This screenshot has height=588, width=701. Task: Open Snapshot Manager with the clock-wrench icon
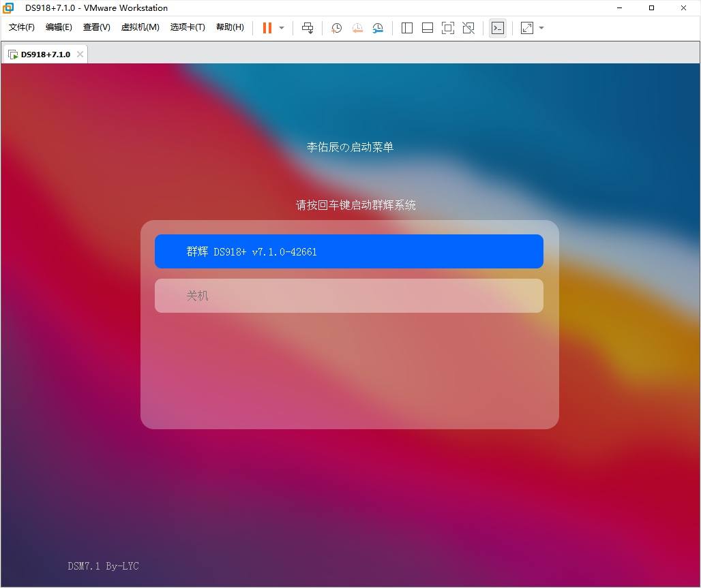tap(378, 28)
